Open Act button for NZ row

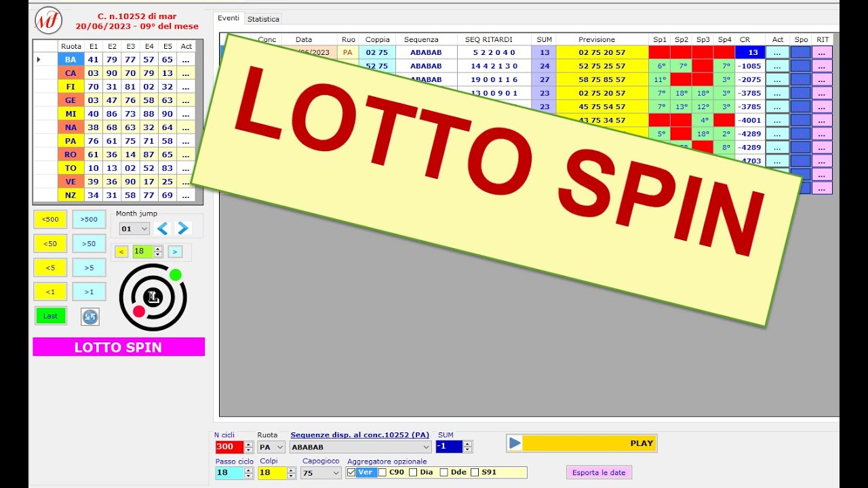click(186, 195)
